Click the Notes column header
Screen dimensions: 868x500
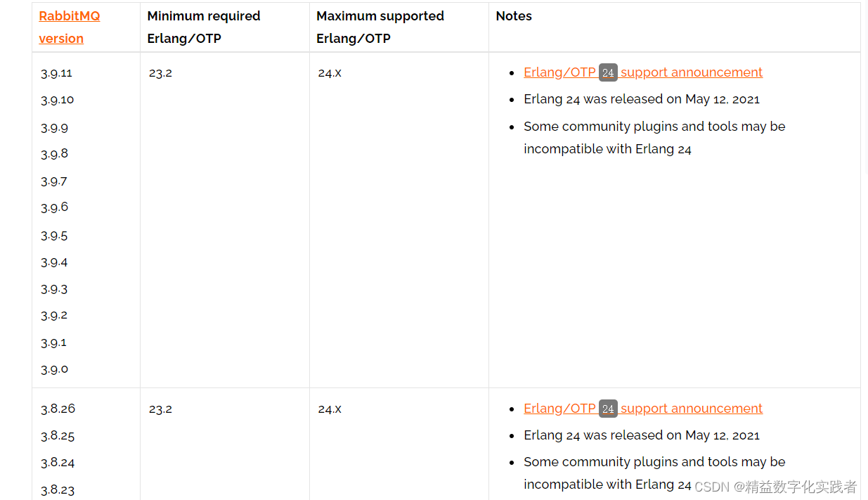click(514, 16)
